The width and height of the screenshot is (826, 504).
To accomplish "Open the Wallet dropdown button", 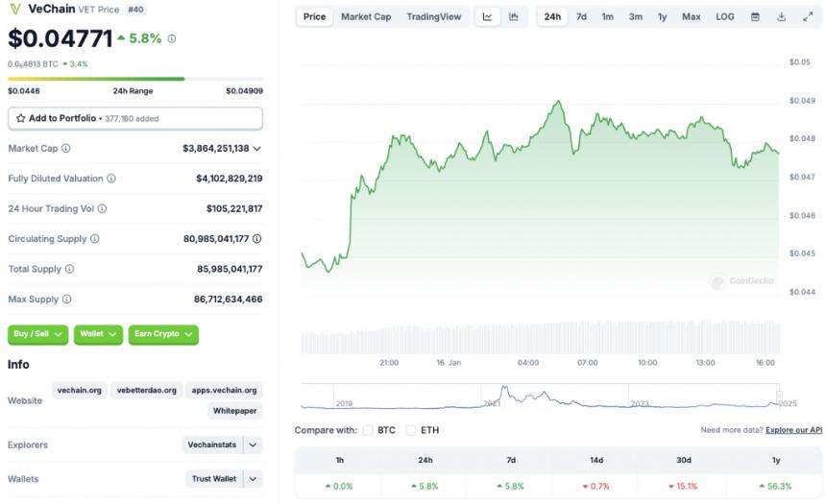I will [99, 334].
